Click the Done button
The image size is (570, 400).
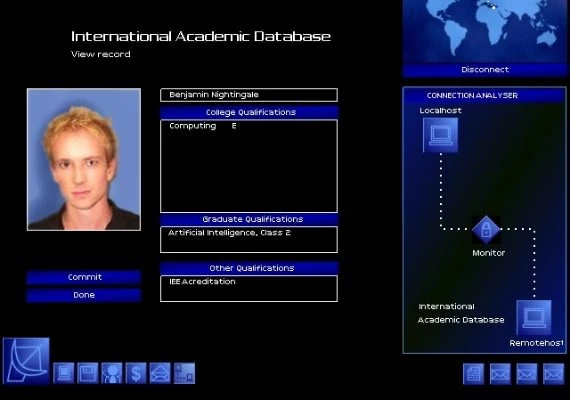[84, 295]
